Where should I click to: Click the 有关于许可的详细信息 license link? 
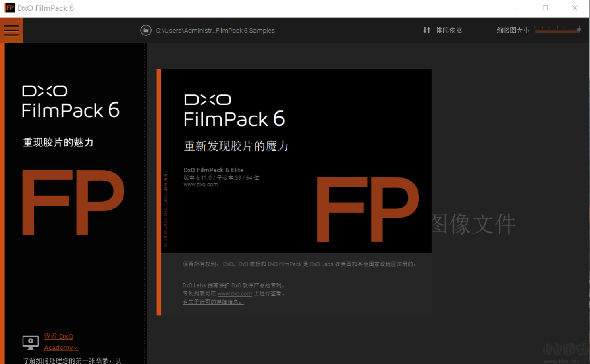pyautogui.click(x=213, y=302)
